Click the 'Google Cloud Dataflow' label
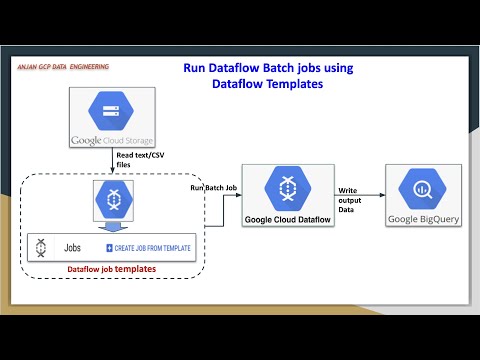 pos(288,220)
